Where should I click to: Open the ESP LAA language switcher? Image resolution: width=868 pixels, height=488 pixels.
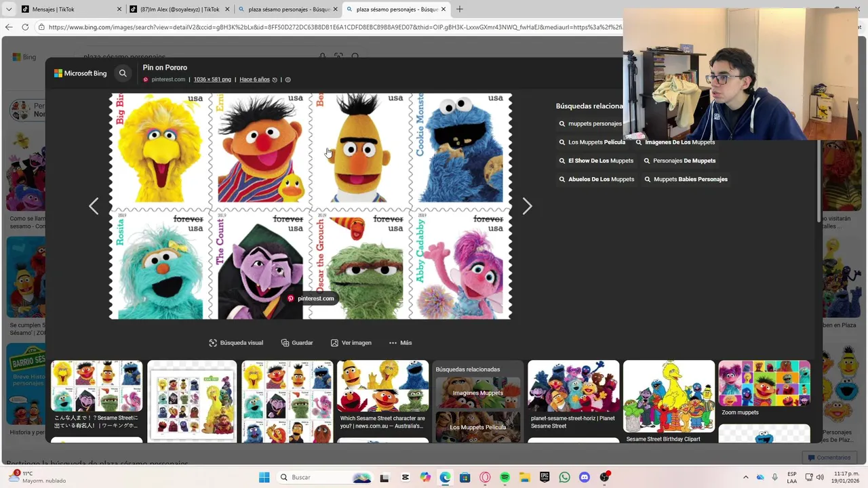click(792, 477)
